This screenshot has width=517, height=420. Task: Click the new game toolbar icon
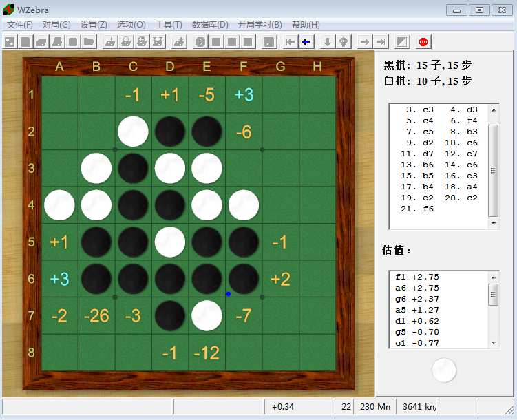[10, 42]
